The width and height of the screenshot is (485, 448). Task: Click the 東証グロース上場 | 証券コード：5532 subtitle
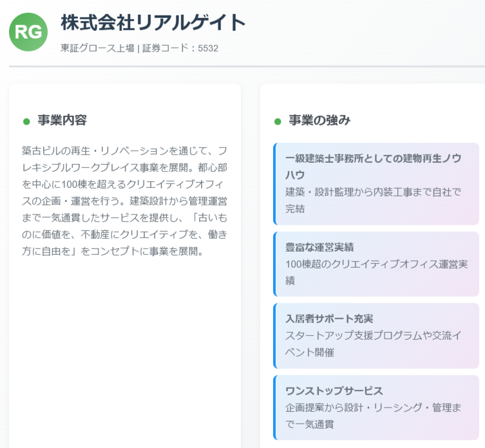[x=140, y=48]
